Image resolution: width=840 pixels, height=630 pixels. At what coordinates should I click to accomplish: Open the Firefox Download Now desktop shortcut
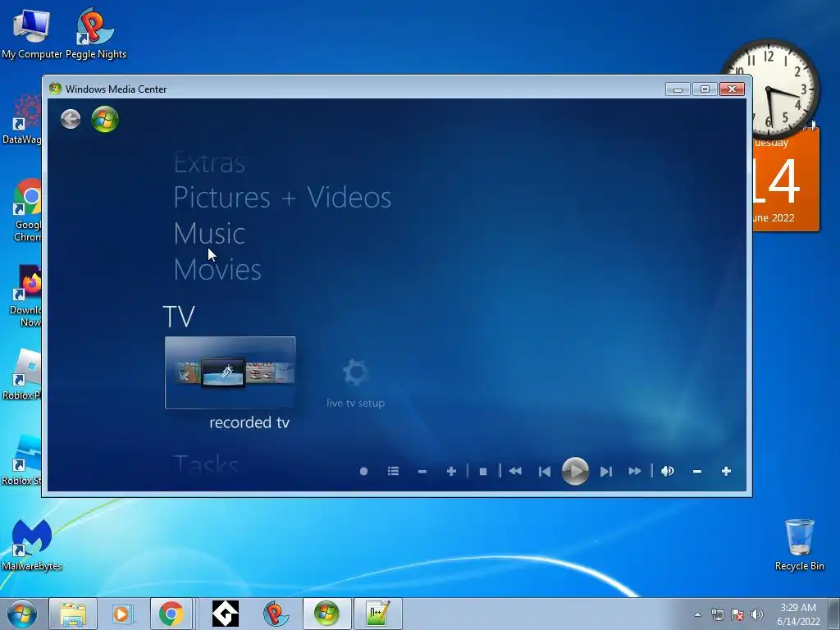(25, 295)
